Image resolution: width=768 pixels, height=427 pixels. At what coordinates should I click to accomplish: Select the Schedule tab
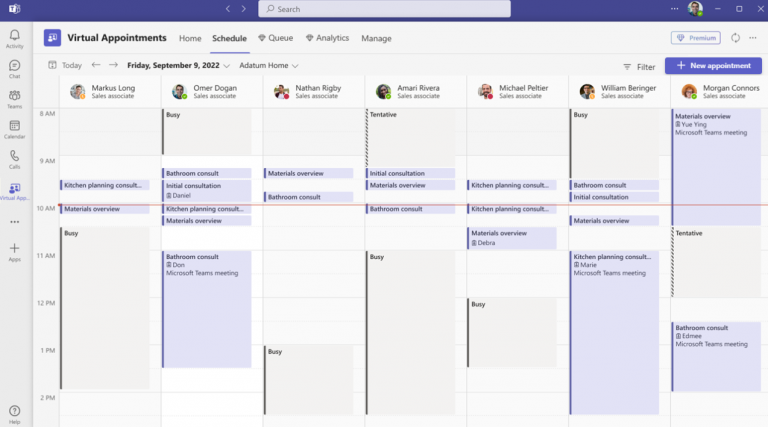coord(229,38)
